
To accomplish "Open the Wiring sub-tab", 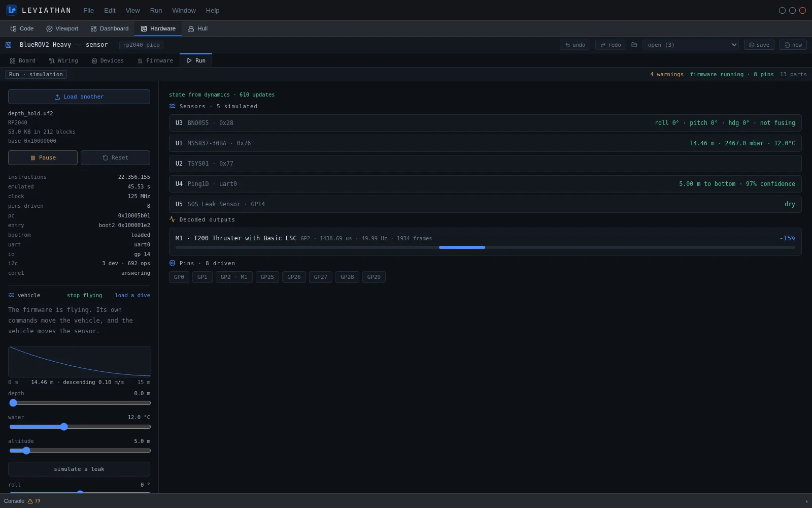I will point(63,60).
